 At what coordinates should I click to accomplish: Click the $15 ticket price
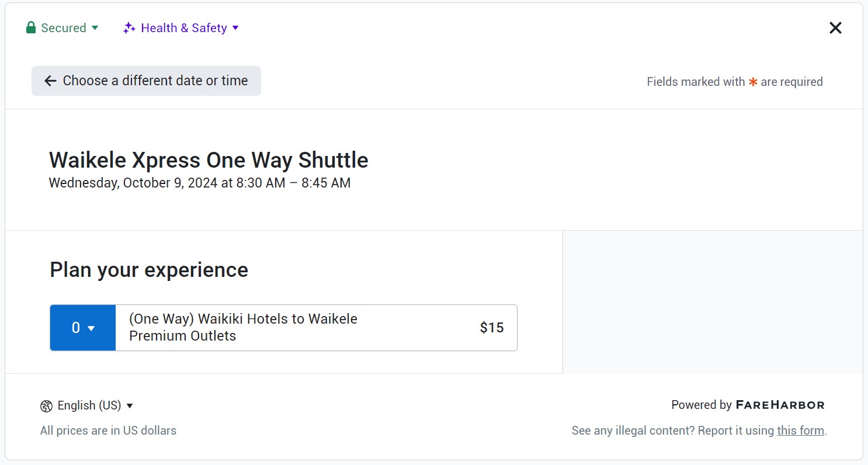491,328
